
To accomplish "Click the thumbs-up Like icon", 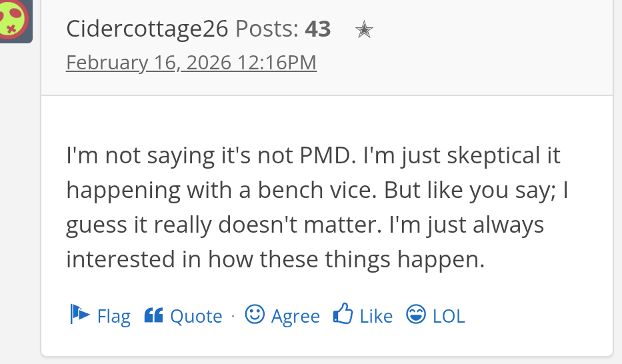I will 343,314.
